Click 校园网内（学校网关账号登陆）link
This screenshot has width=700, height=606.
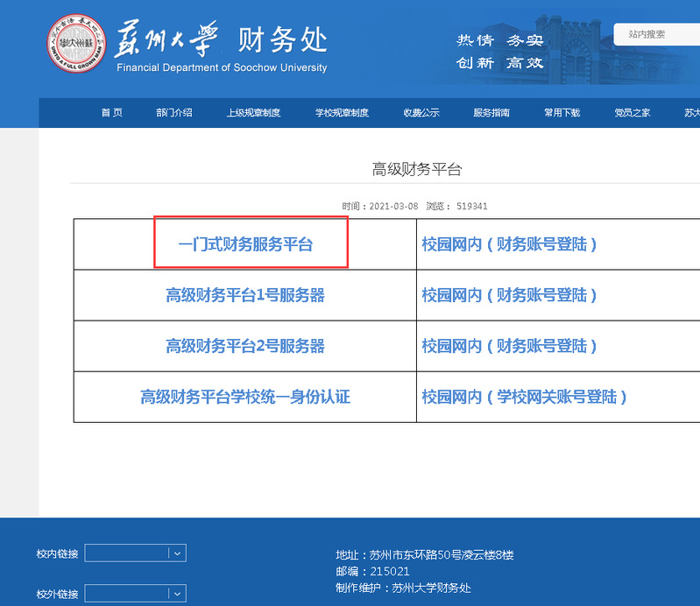coord(524,397)
